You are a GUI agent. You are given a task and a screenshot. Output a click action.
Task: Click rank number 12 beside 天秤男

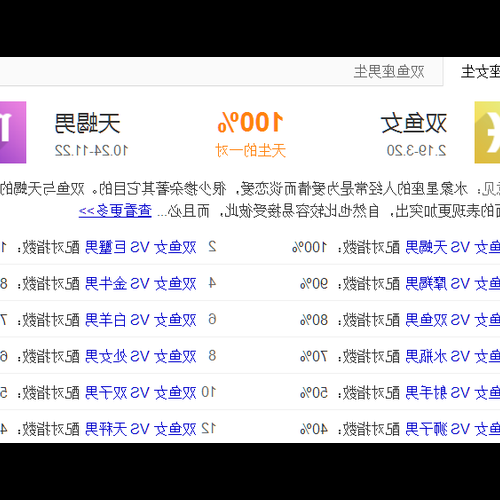coord(209,429)
